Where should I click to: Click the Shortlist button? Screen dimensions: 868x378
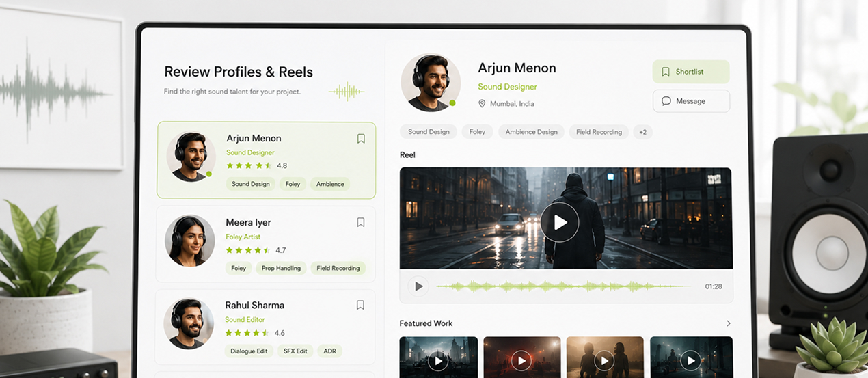pyautogui.click(x=691, y=72)
